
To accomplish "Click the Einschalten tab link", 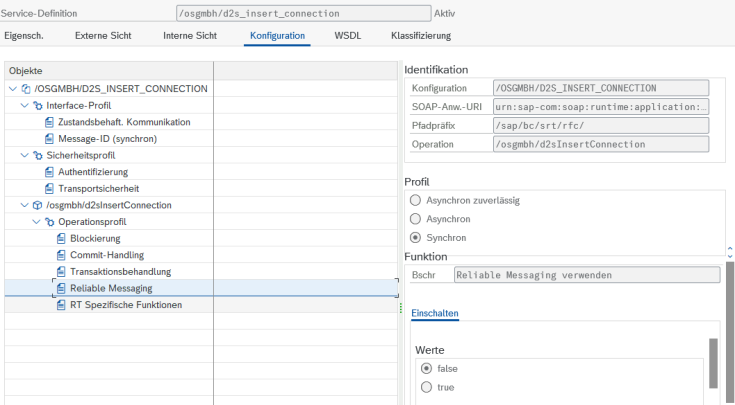I will point(435,313).
